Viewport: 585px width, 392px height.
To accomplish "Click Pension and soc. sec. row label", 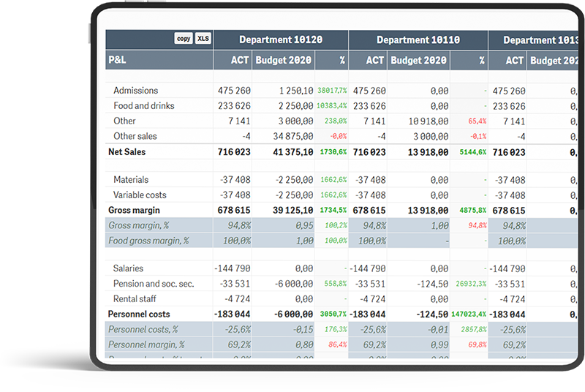I will pos(154,284).
